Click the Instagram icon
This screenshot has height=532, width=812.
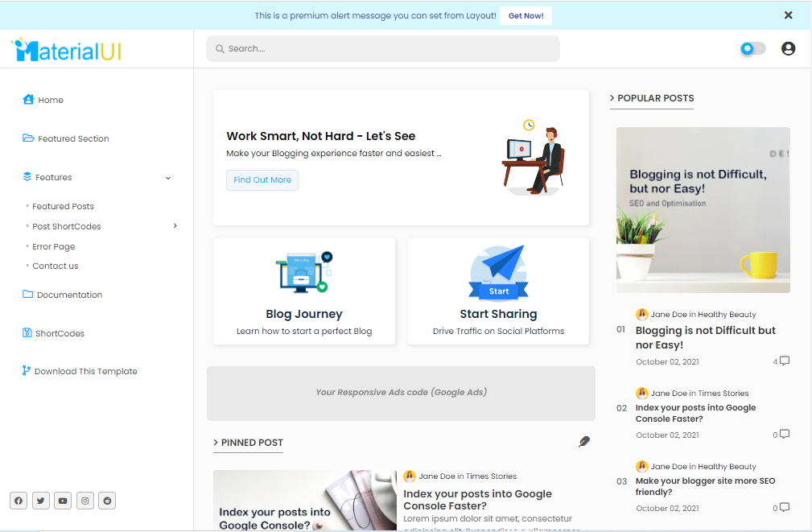(x=84, y=501)
